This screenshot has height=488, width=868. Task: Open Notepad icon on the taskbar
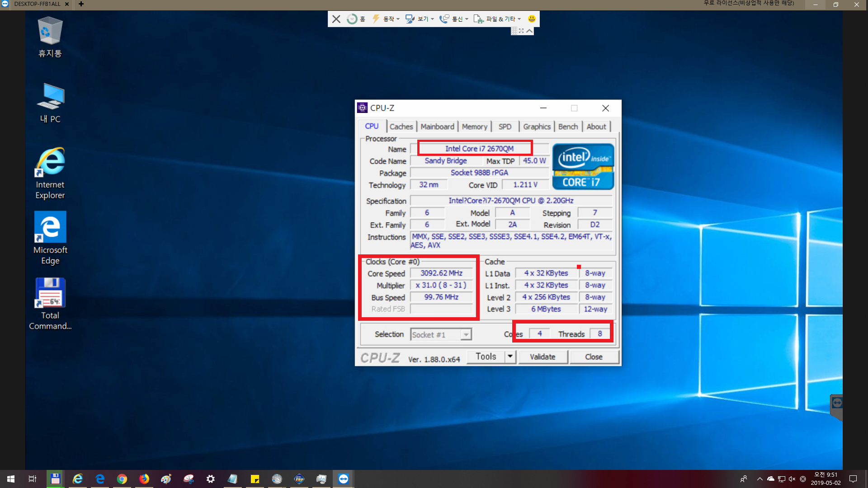click(233, 479)
